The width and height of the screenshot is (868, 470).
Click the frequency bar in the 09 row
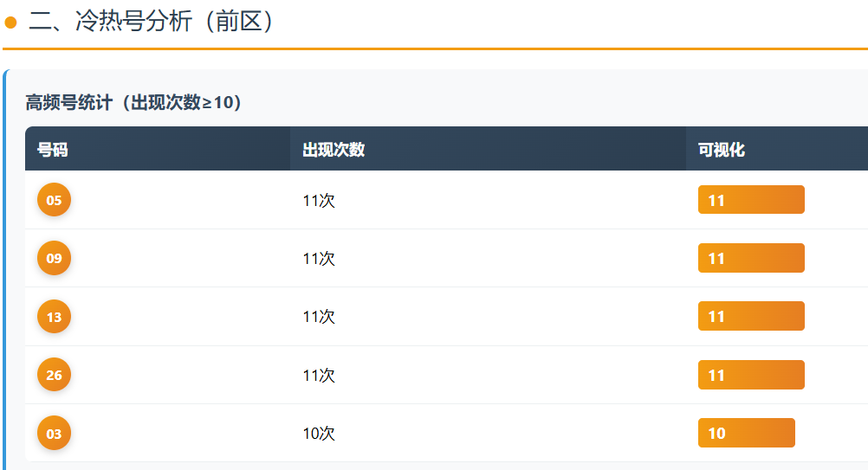(x=751, y=258)
